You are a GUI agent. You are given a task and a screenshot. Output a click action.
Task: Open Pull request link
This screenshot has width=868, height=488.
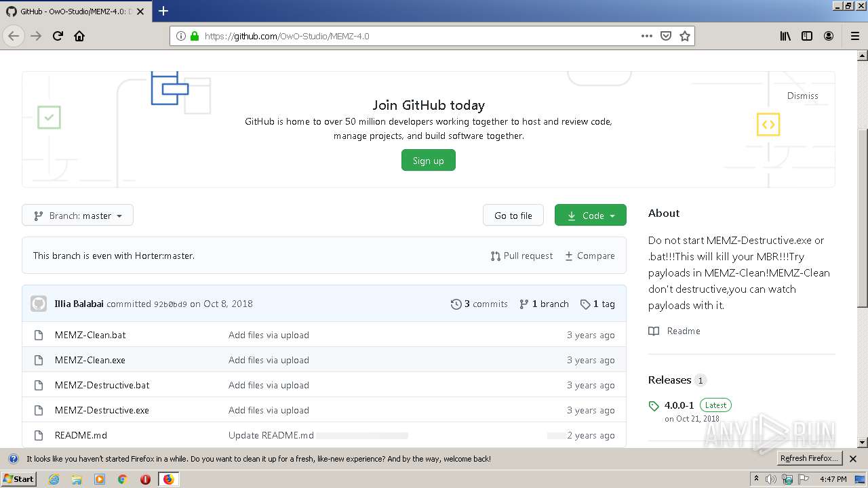[x=521, y=256]
